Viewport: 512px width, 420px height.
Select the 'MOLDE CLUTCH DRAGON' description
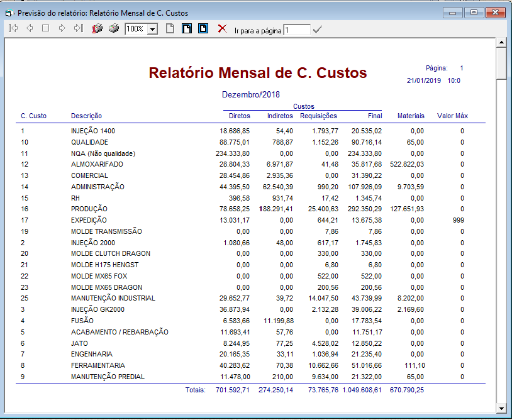point(111,253)
